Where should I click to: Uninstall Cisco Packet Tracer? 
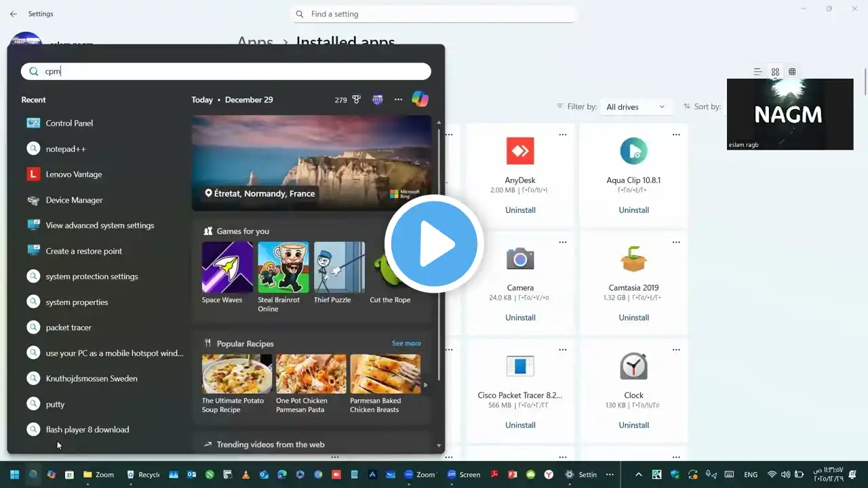tap(520, 425)
